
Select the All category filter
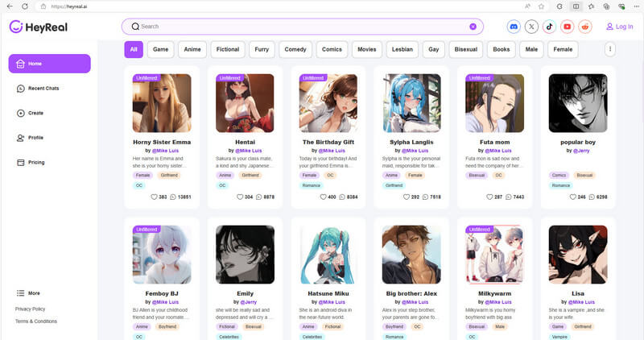[x=134, y=49]
